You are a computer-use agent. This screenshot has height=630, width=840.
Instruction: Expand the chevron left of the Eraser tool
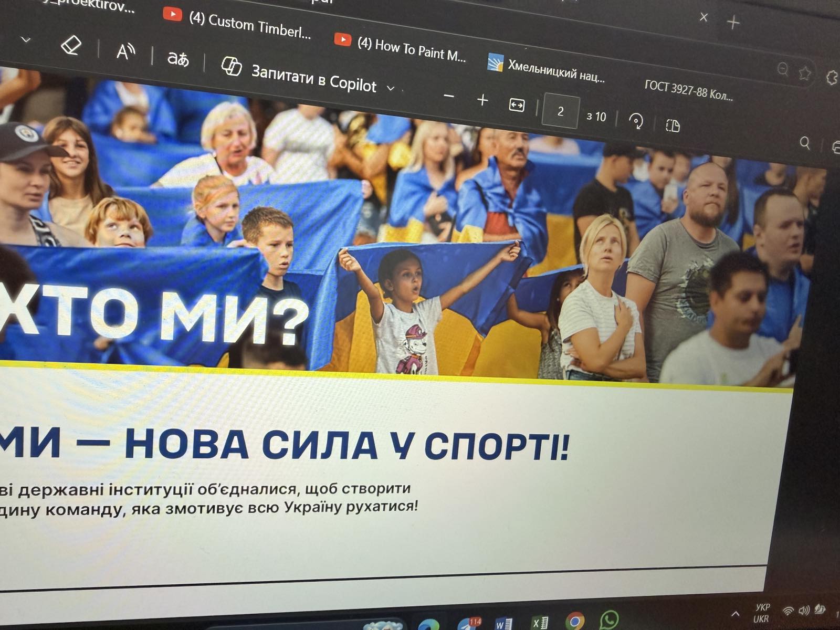(25, 39)
